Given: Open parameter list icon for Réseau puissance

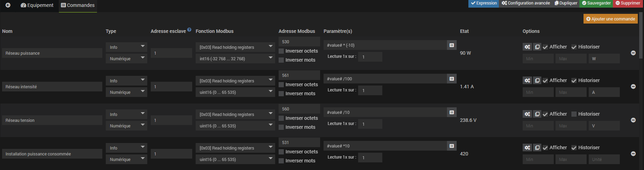Looking at the screenshot, I should point(451,45).
